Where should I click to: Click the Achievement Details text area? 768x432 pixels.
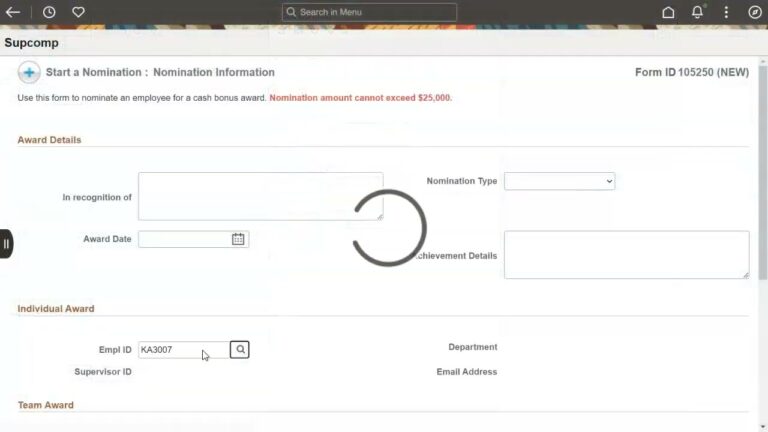click(x=626, y=255)
